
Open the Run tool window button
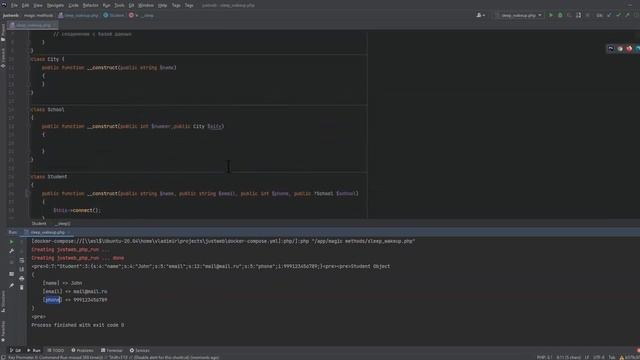[x=33, y=350]
